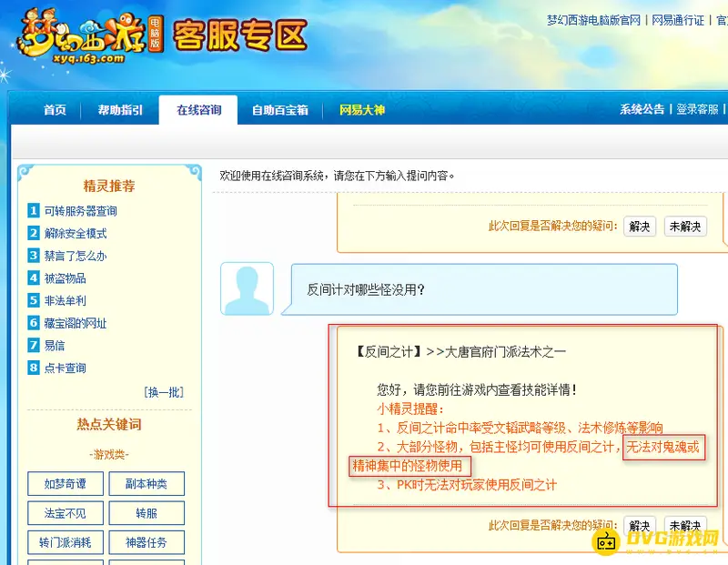The width and height of the screenshot is (728, 565).
Task: Click the 梦幻西游 game logo
Action: point(89,36)
